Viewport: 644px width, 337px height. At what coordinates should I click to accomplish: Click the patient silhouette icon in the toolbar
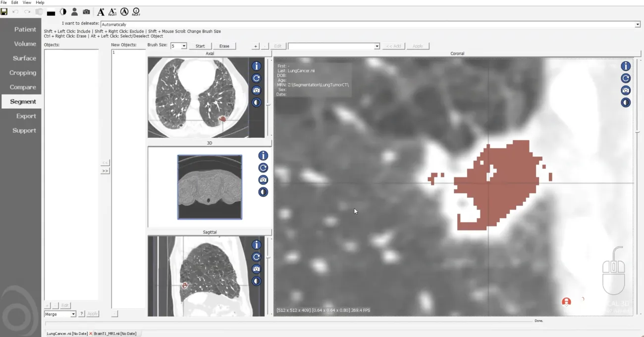[x=74, y=11]
